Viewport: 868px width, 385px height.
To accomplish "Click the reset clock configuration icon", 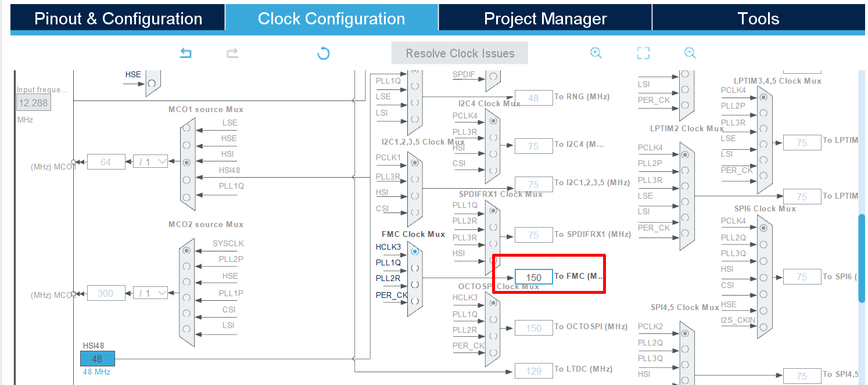I will pyautogui.click(x=323, y=53).
